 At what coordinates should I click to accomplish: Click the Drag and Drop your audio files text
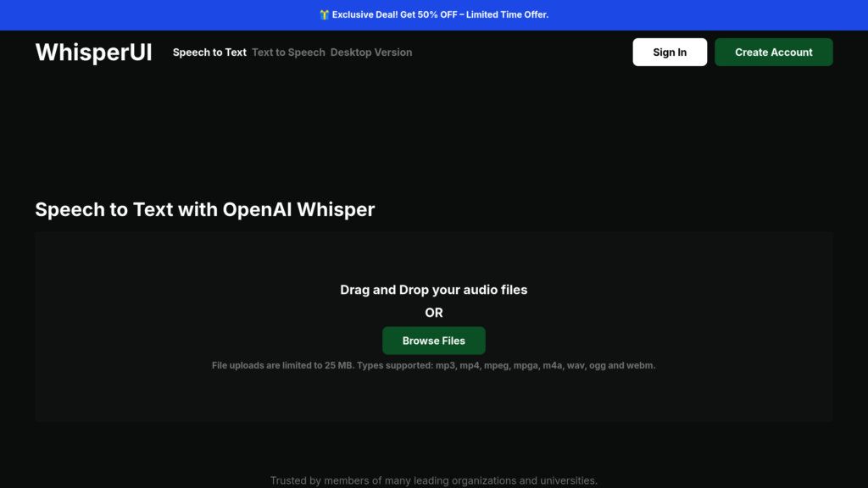(434, 289)
